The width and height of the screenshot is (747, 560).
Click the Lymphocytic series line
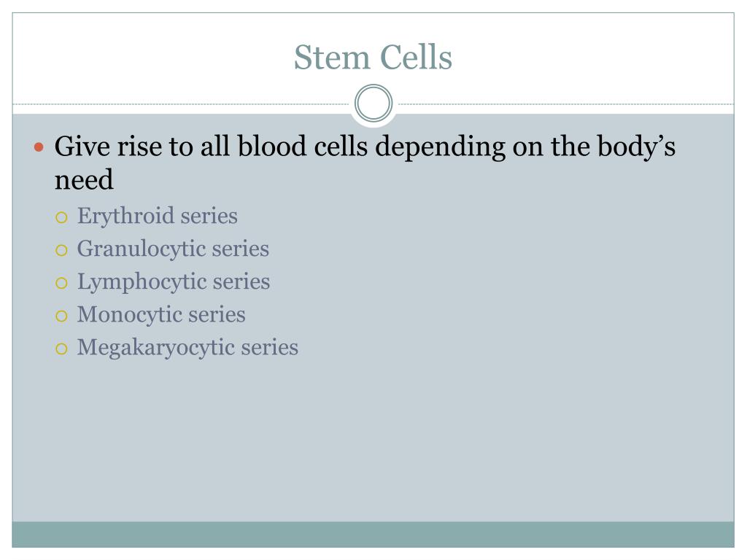pos(174,281)
